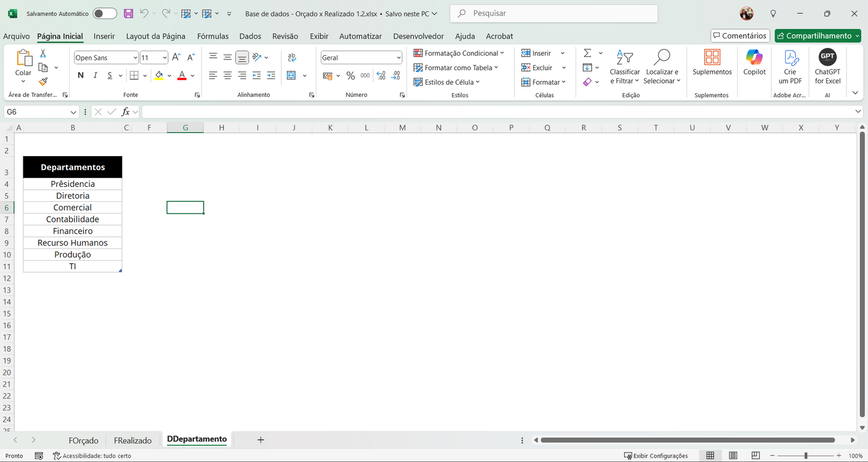
Task: Apply bold formatting with the N icon
Action: pyautogui.click(x=80, y=75)
